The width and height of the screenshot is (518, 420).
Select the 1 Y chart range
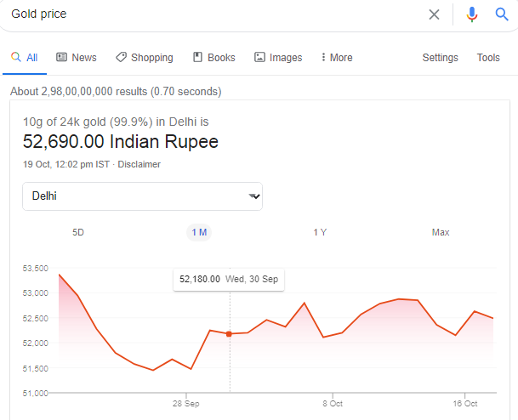click(x=320, y=232)
